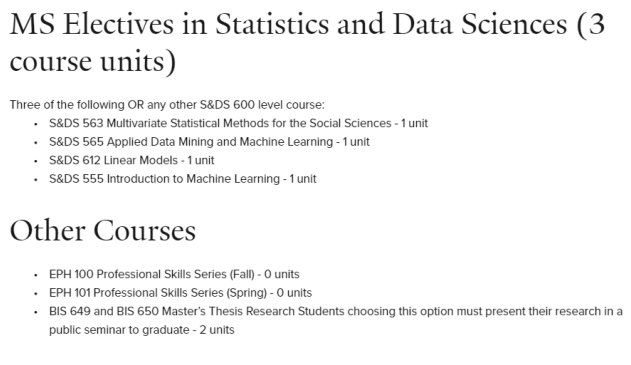The height and width of the screenshot is (365, 631).
Task: Select the S&DS 612 Linear Models line
Action: point(132,160)
